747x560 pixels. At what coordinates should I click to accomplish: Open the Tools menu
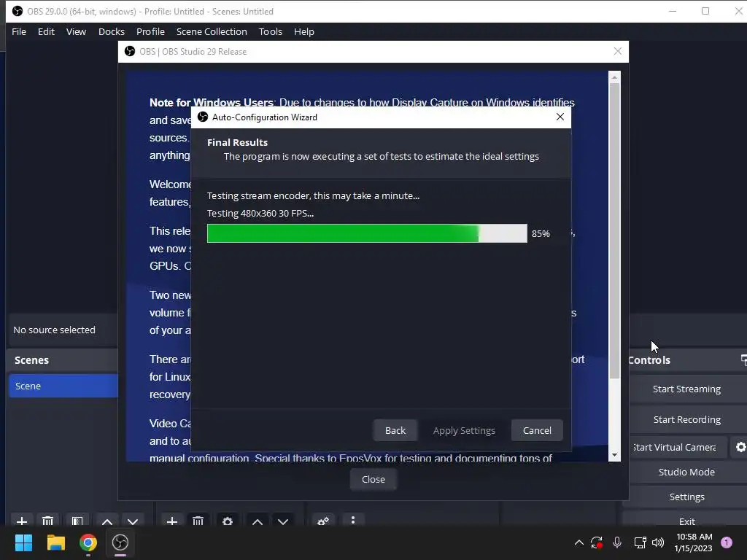(x=271, y=31)
